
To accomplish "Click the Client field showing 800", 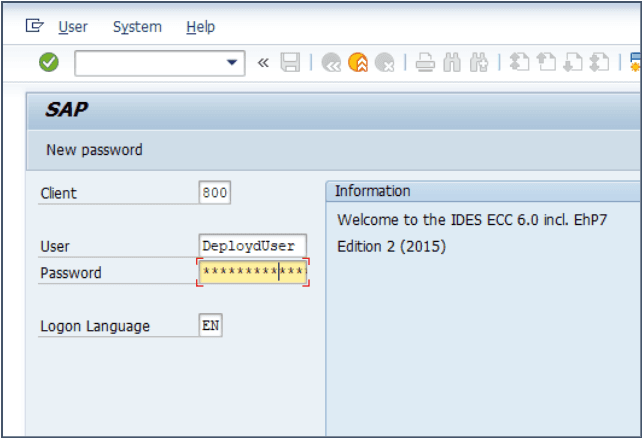I will (x=215, y=192).
